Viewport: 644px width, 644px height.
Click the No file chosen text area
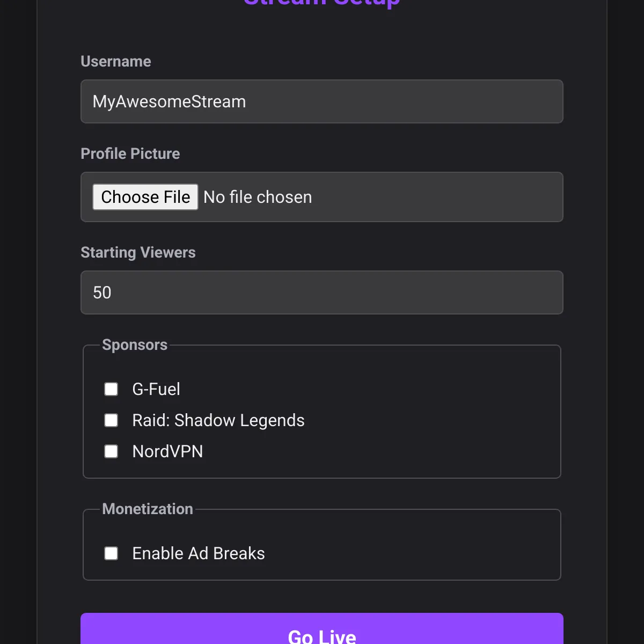(x=258, y=197)
